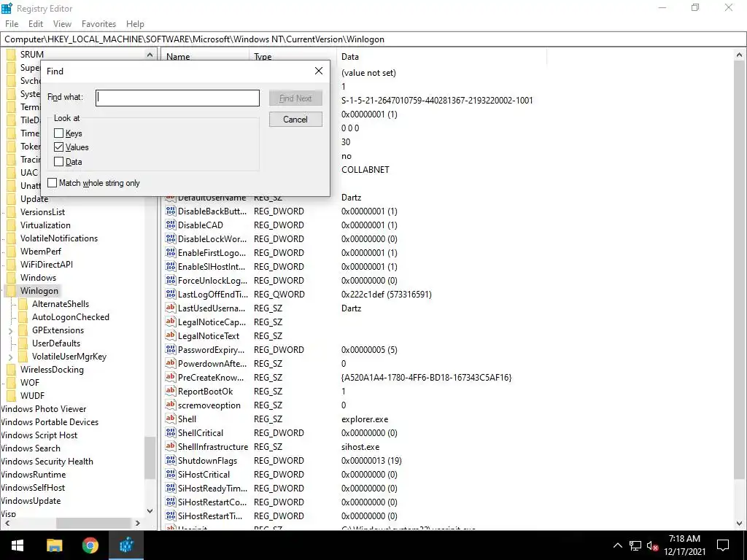Screen dimensions: 747x560
Task: Click the values list scroll up arrow
Action: pyautogui.click(x=740, y=55)
